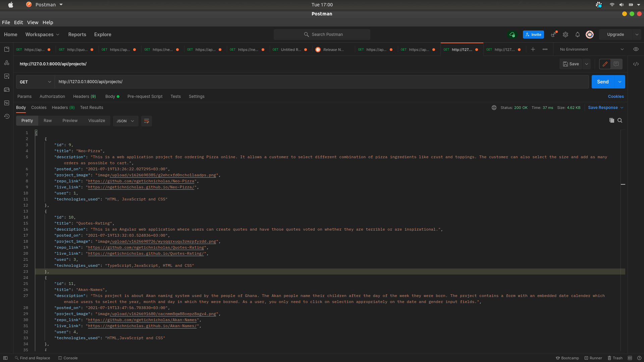Open the Collections sidebar icon
This screenshot has height=362, width=644.
7,49
